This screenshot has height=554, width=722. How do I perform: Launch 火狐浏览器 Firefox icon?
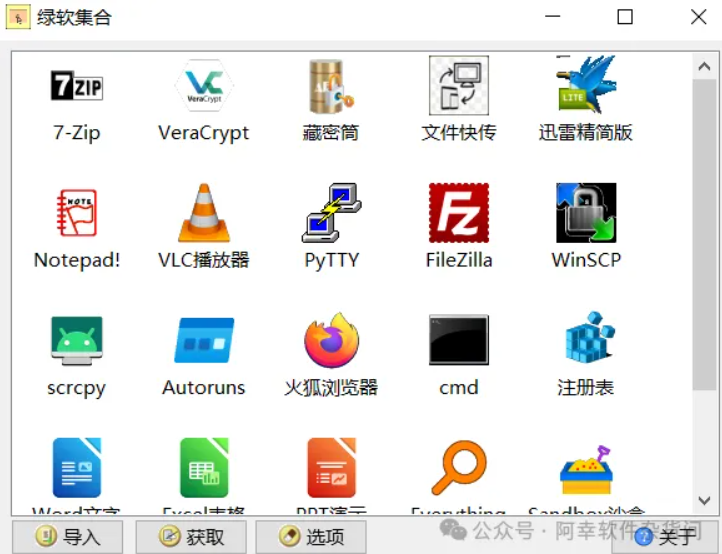[x=332, y=340]
